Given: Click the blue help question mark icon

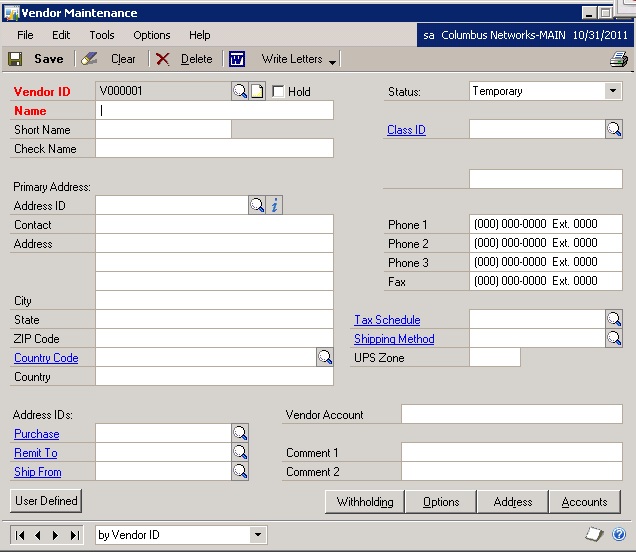Looking at the screenshot, I should point(619,534).
